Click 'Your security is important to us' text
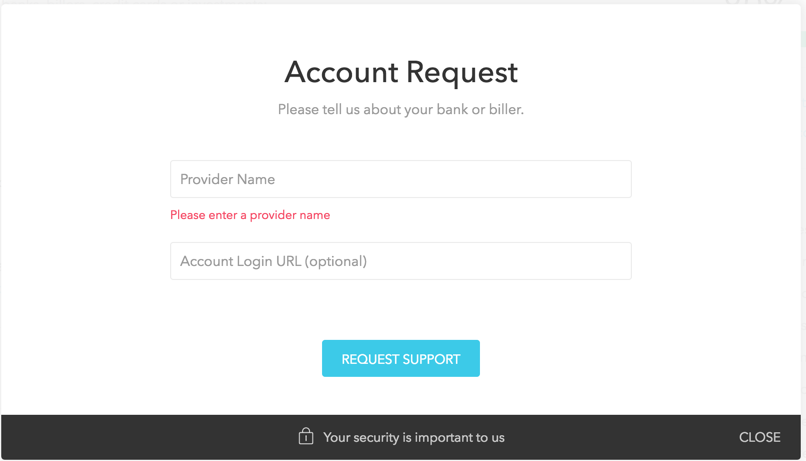Image resolution: width=806 pixels, height=461 pixels. coord(414,437)
